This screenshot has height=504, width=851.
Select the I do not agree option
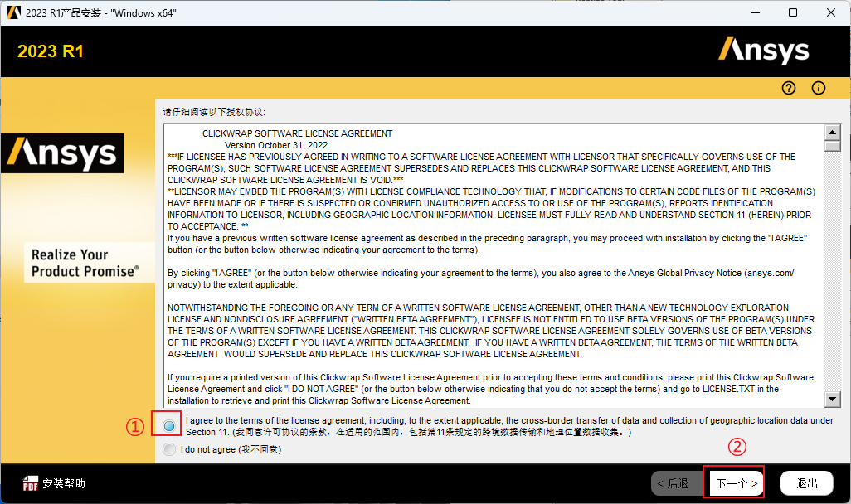[x=169, y=449]
